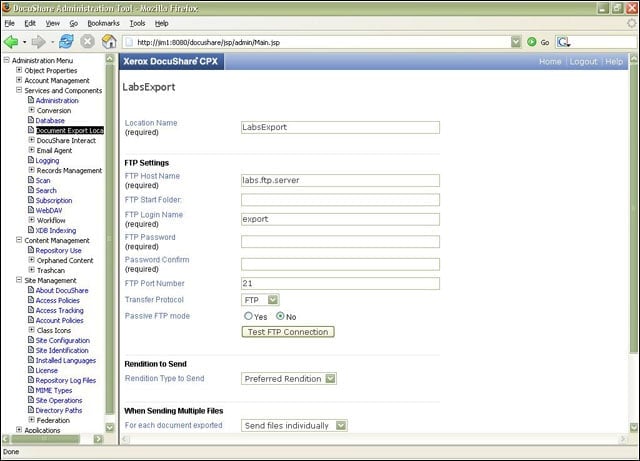Screen dimensions: 640x461
Task: Expand the Object Properties tree node
Action: 19,70
